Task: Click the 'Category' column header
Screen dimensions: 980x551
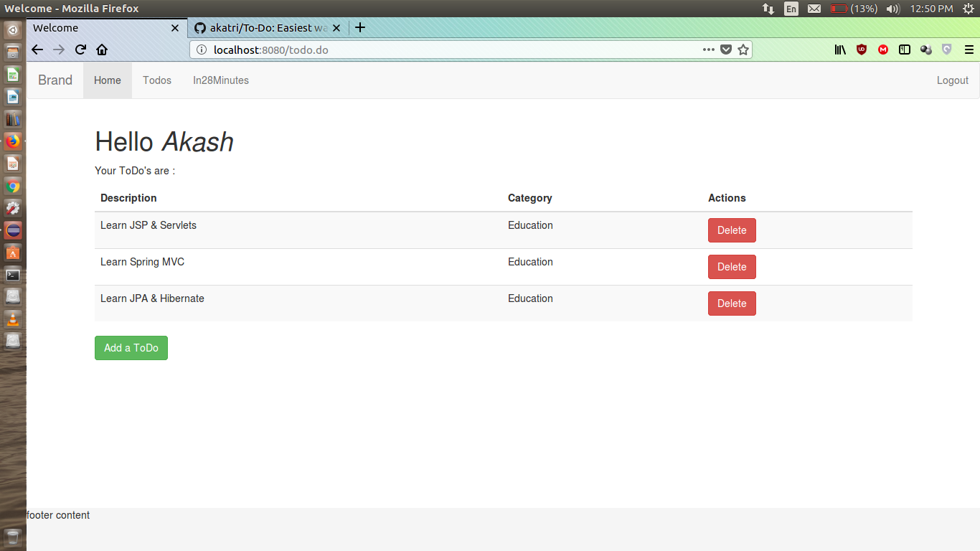Action: 530,198
